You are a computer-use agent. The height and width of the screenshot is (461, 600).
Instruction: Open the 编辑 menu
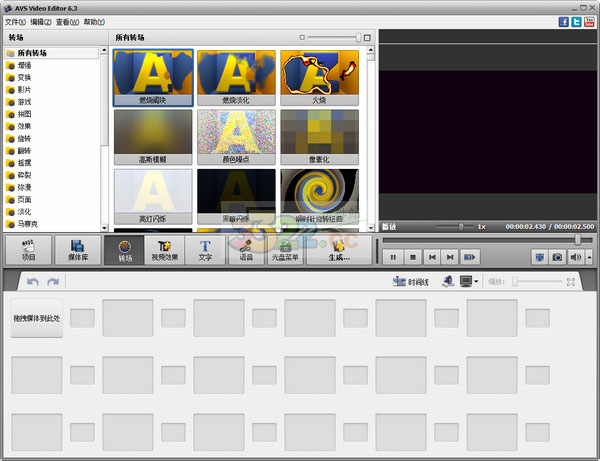pyautogui.click(x=41, y=22)
